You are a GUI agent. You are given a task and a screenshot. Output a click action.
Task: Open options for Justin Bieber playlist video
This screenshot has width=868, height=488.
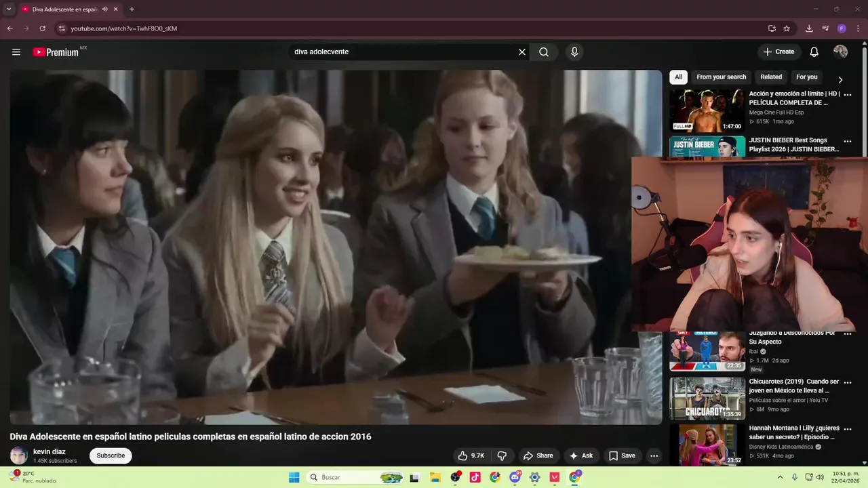click(847, 142)
